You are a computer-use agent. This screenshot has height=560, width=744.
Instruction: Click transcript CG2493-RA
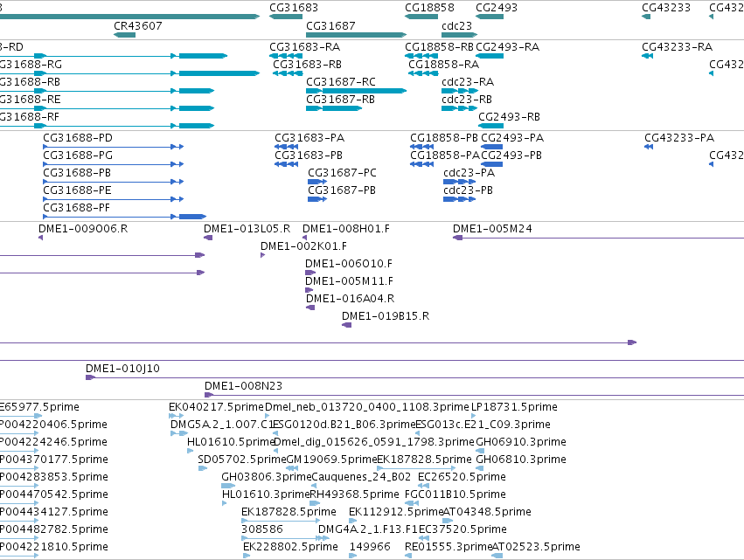(507, 47)
